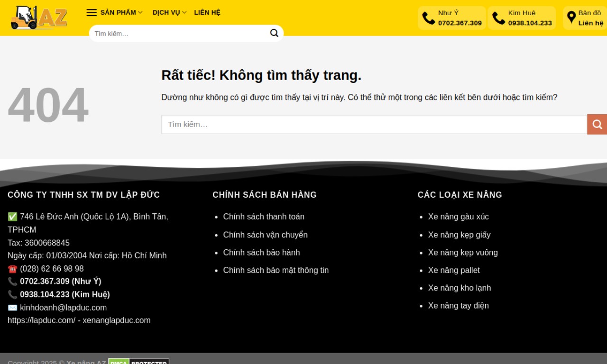Click CÁC LOẠI XE NÂNG heading

click(x=460, y=195)
